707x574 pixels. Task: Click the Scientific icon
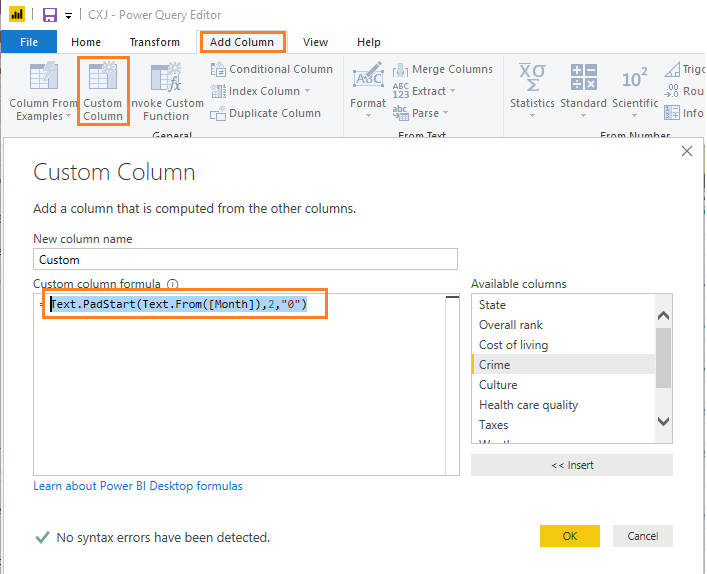pyautogui.click(x=634, y=78)
